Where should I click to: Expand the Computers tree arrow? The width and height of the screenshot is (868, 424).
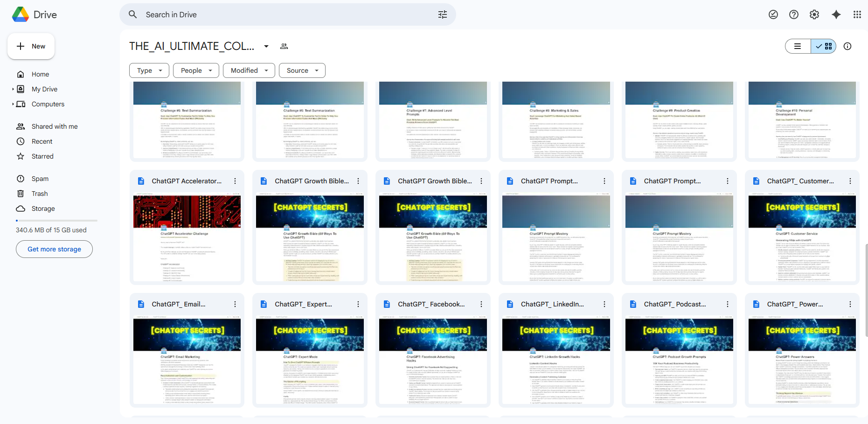click(x=13, y=104)
